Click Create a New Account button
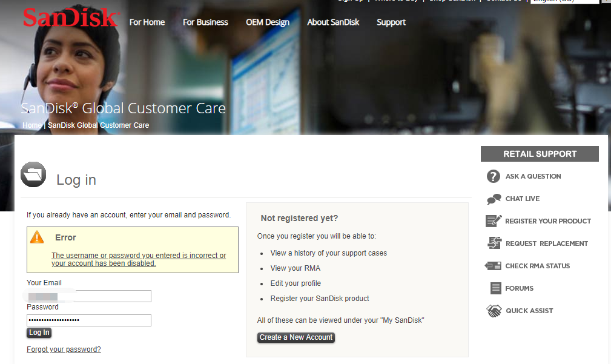Screen dimensions: 611x364 (x=296, y=337)
